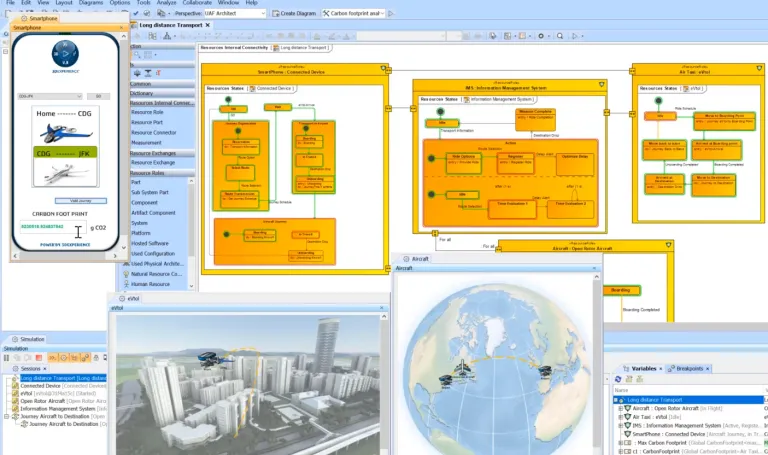
Task: Expand Air Taxi : eVtol variable
Action: tap(621, 417)
